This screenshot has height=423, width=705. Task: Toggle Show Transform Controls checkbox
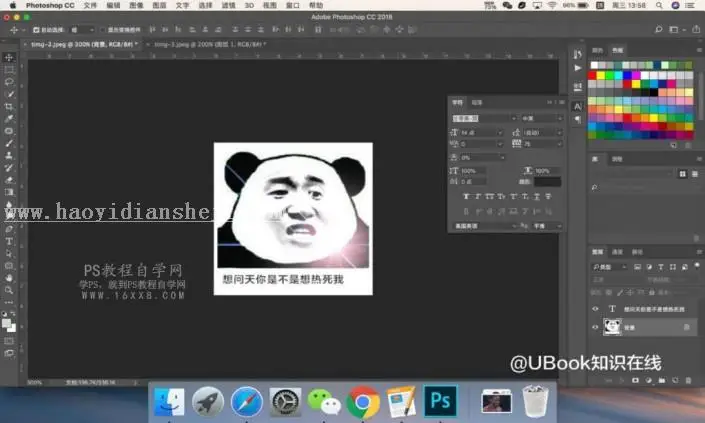click(x=103, y=30)
